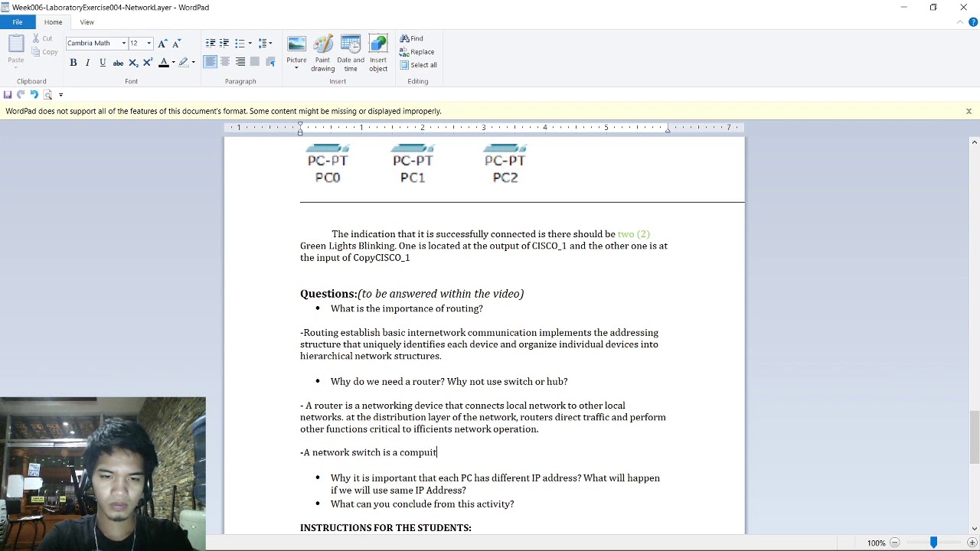Image resolution: width=980 pixels, height=551 pixels.
Task: Toggle Underline formatting
Action: pos(103,62)
